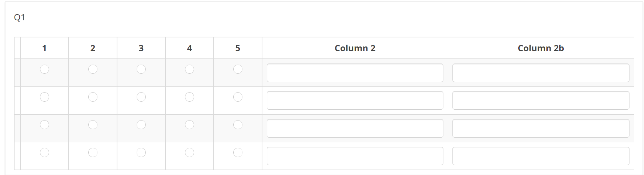Pick rating 3 in the third row
The width and height of the screenshot is (644, 175).
(141, 125)
